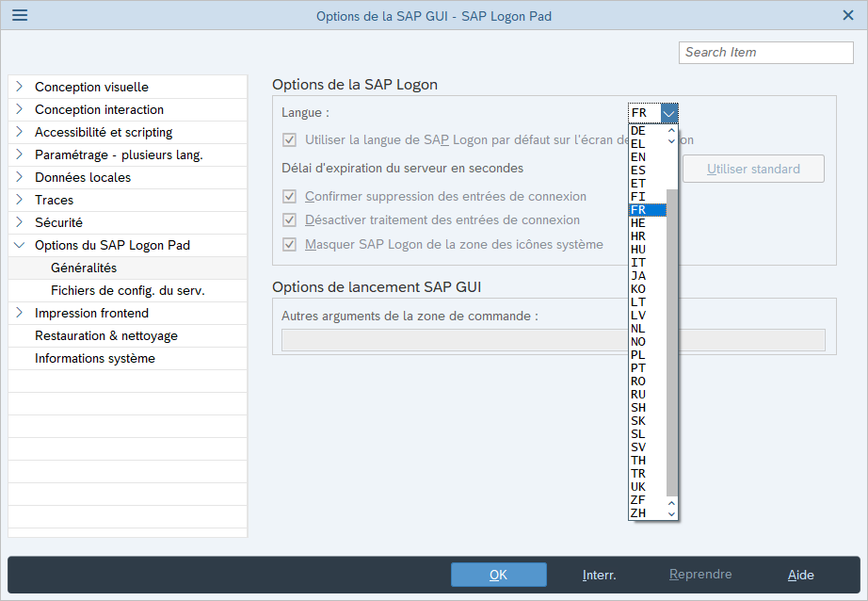Toggle the Langue dropdown arrow
Viewport: 868px width, 601px height.
click(x=669, y=113)
